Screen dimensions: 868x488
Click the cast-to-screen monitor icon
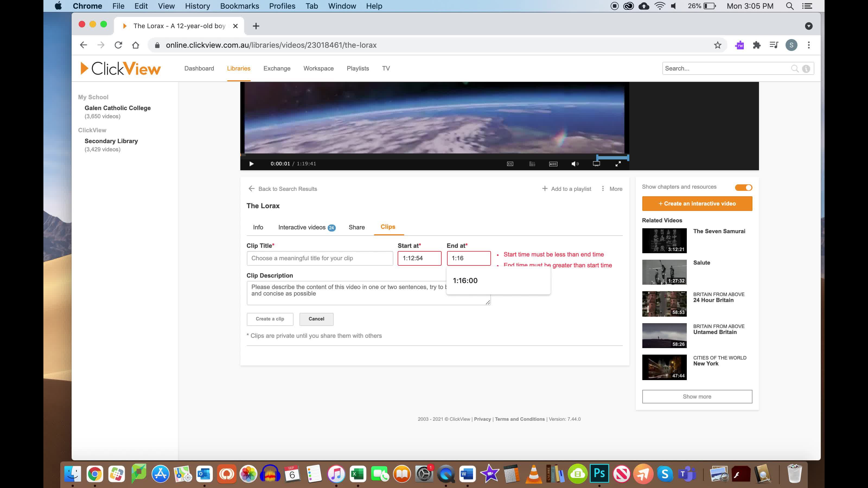pos(596,164)
